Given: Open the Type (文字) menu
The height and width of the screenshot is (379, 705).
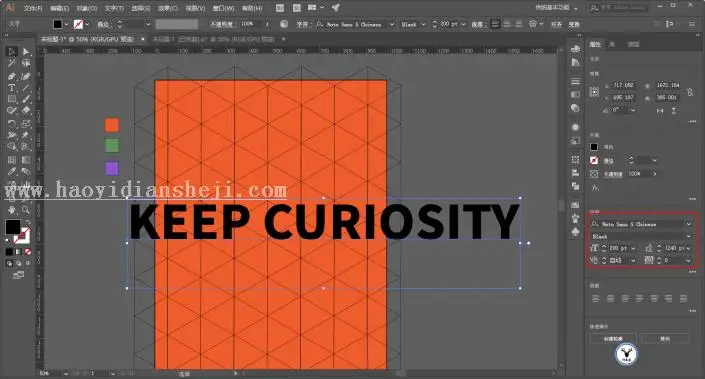Looking at the screenshot, I should point(114,8).
